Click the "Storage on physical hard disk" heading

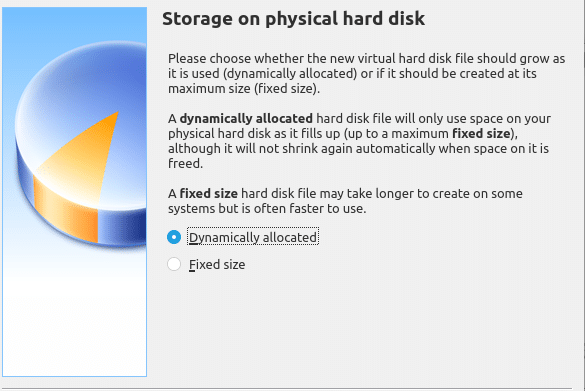click(293, 19)
